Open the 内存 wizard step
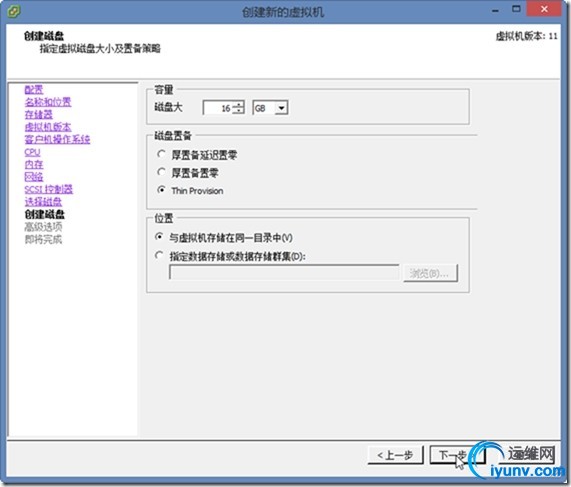 (x=34, y=164)
